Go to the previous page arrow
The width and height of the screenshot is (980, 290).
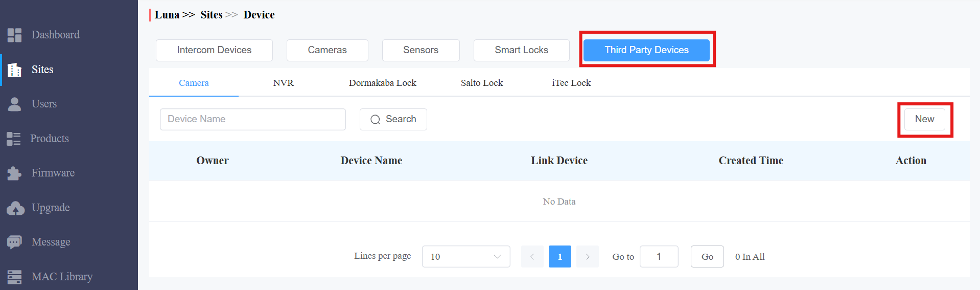[x=532, y=256]
